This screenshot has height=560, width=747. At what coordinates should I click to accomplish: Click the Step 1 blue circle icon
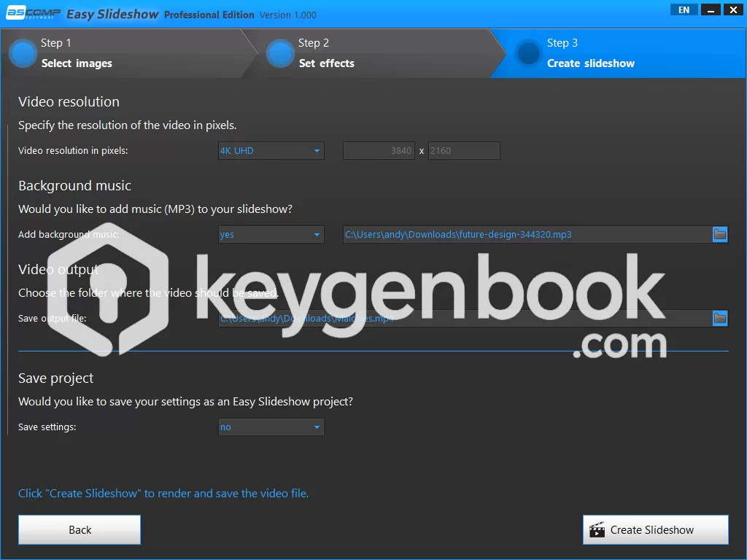coord(23,53)
